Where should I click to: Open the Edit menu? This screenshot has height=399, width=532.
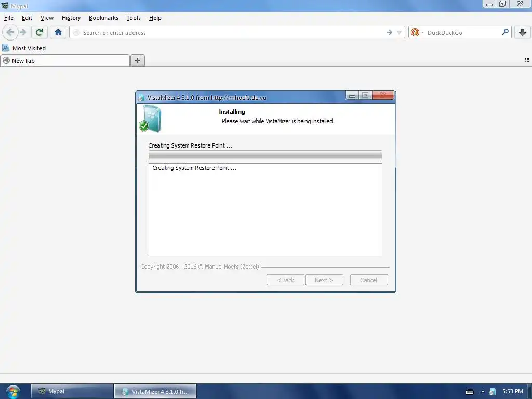click(x=27, y=18)
